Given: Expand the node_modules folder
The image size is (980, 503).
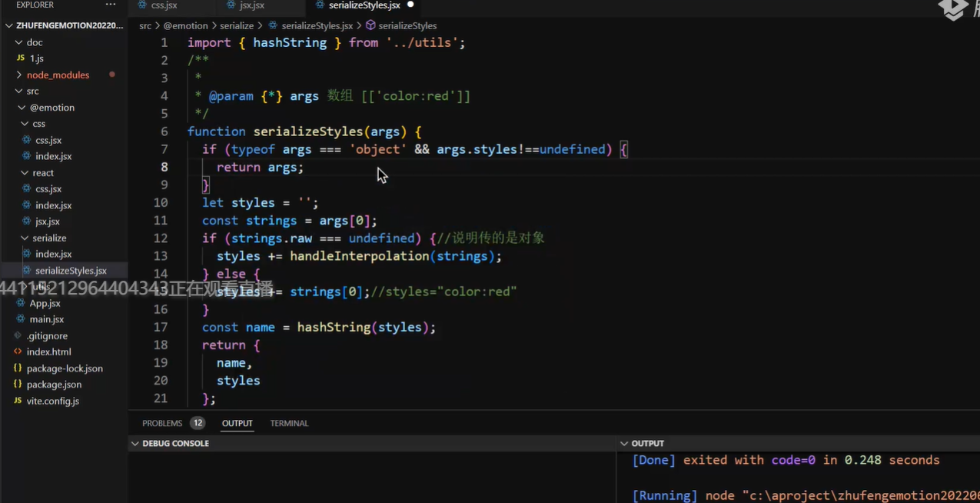Looking at the screenshot, I should [x=19, y=75].
